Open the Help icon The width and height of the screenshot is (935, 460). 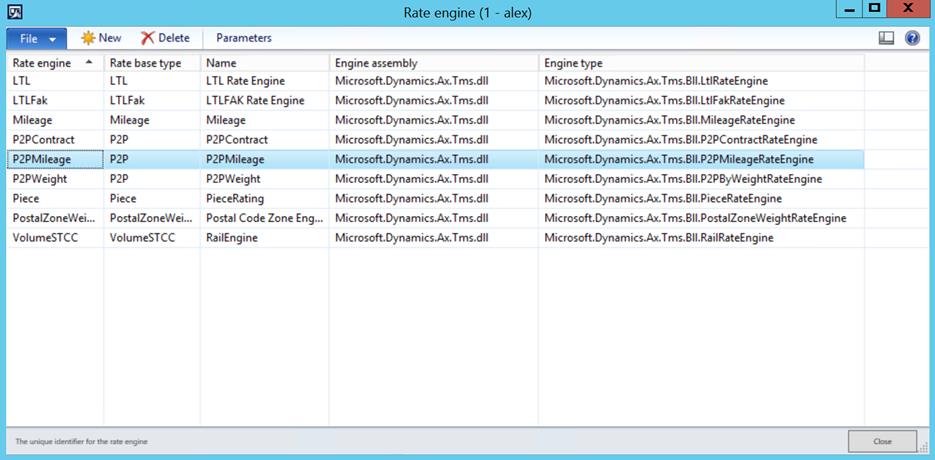coord(912,38)
